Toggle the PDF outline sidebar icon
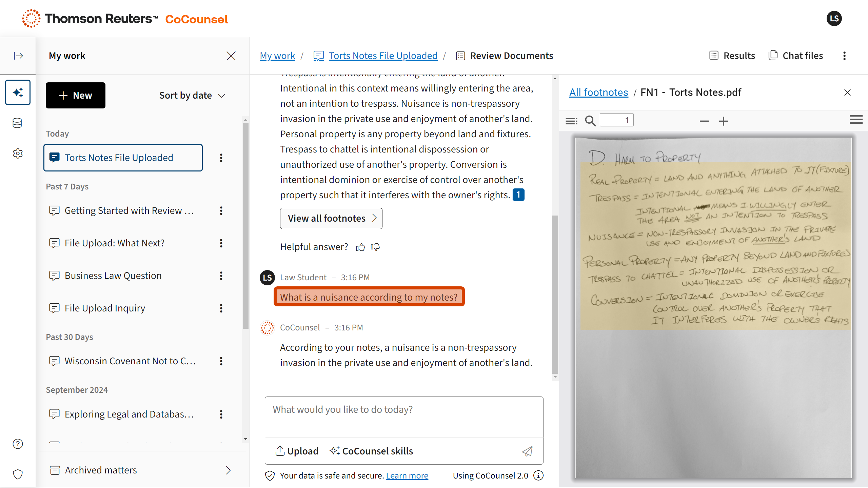This screenshot has height=488, width=868. pos(571,121)
